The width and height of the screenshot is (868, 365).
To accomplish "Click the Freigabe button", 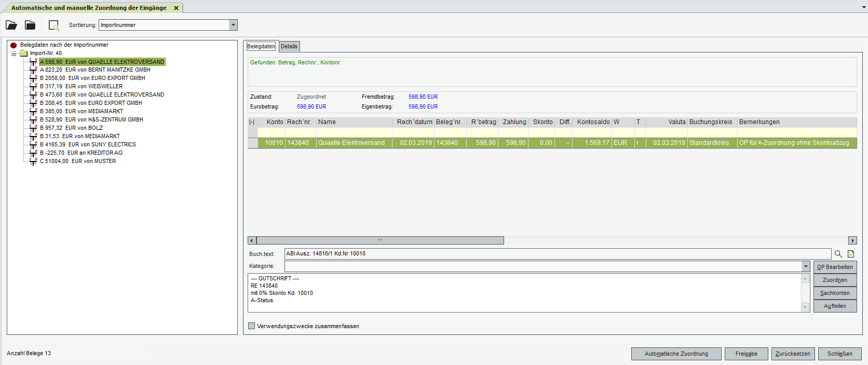I will point(747,354).
